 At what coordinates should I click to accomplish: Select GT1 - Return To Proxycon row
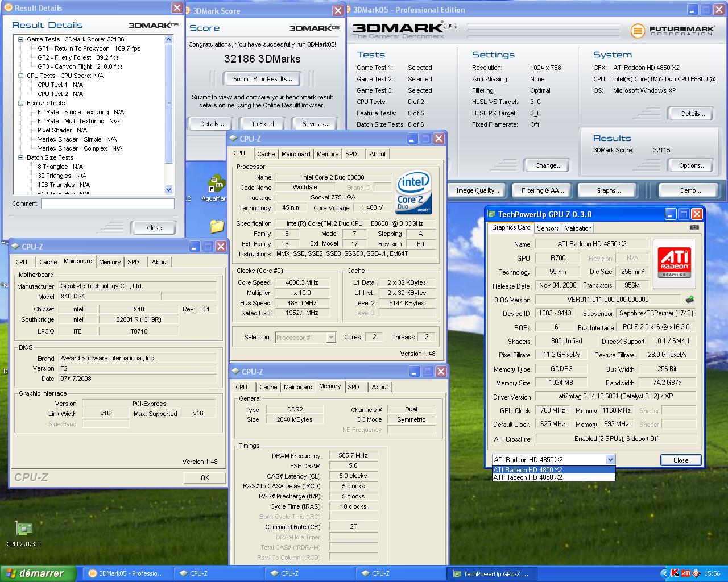89,48
